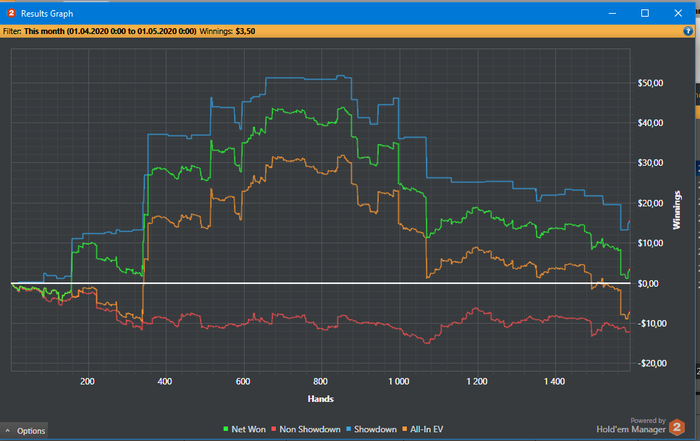Maximize the Results Graph window
Screen dimensions: 700x441
[645, 13]
